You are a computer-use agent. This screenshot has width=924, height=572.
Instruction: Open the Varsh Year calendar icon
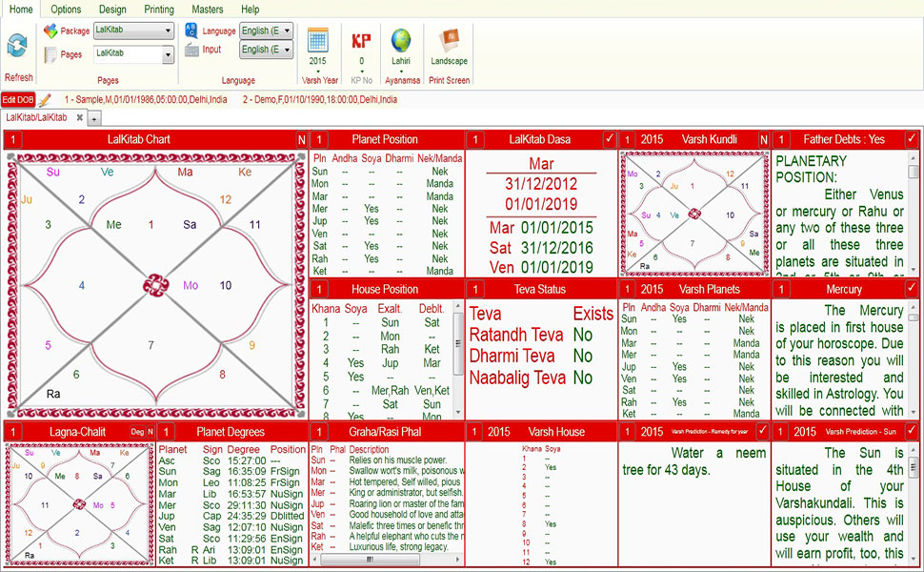tap(317, 41)
